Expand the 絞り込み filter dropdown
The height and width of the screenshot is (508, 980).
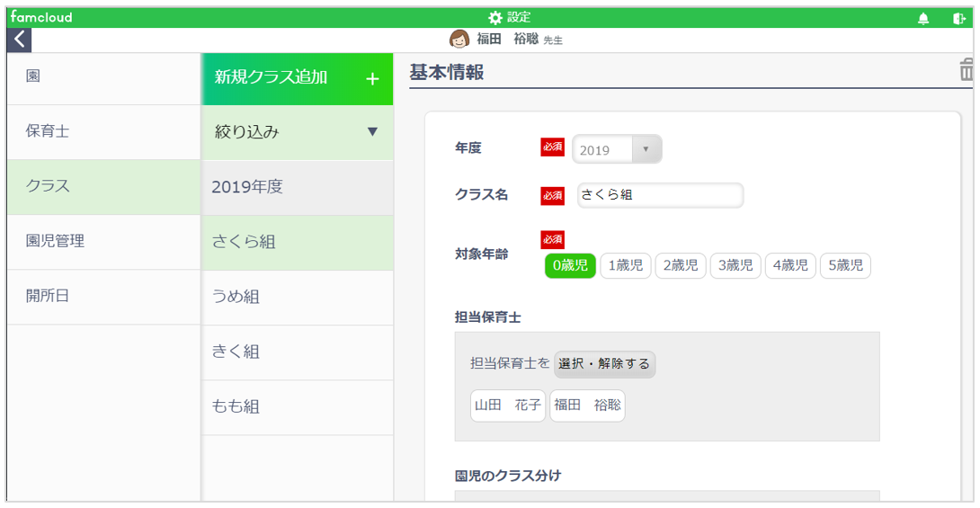(x=298, y=132)
